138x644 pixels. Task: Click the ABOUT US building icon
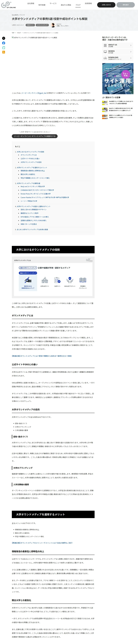[x=105, y=46]
